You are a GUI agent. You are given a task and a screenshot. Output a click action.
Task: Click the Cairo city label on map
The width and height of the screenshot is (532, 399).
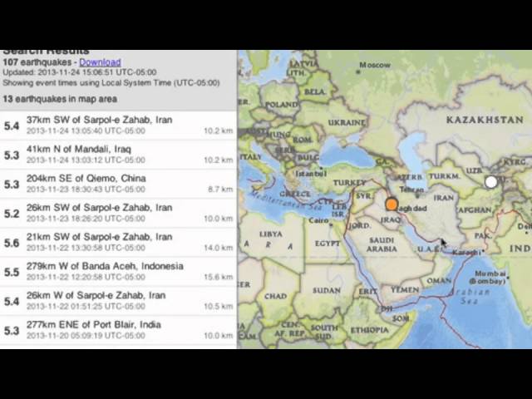319,221
